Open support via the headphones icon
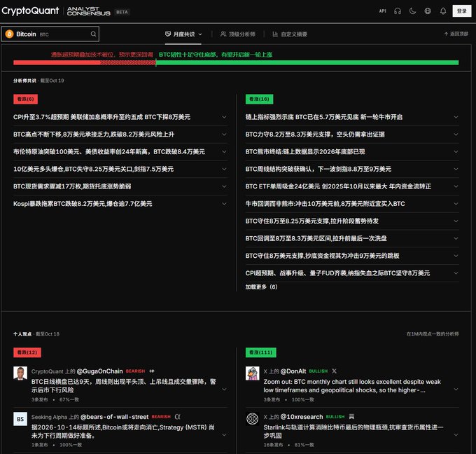 click(398, 11)
